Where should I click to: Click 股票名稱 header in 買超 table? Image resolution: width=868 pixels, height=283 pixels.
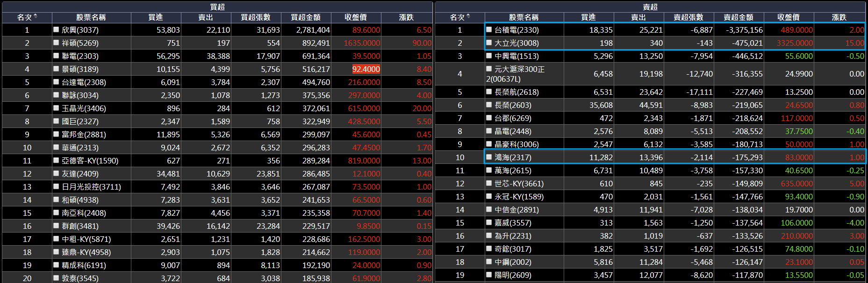pyautogui.click(x=91, y=17)
